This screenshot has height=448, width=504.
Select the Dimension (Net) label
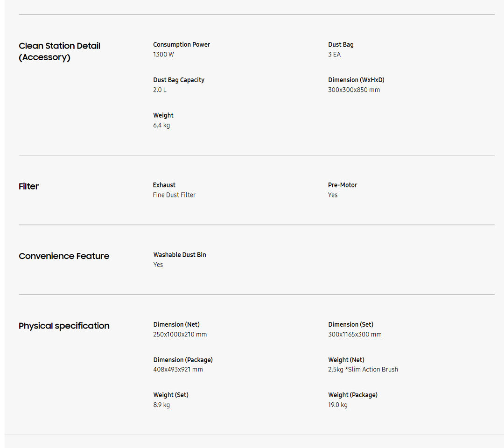pos(176,325)
